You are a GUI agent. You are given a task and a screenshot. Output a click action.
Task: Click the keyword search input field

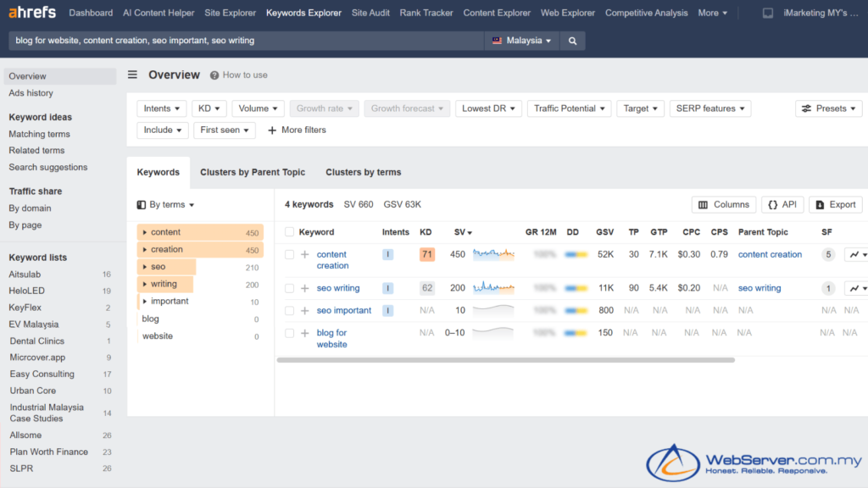click(247, 41)
